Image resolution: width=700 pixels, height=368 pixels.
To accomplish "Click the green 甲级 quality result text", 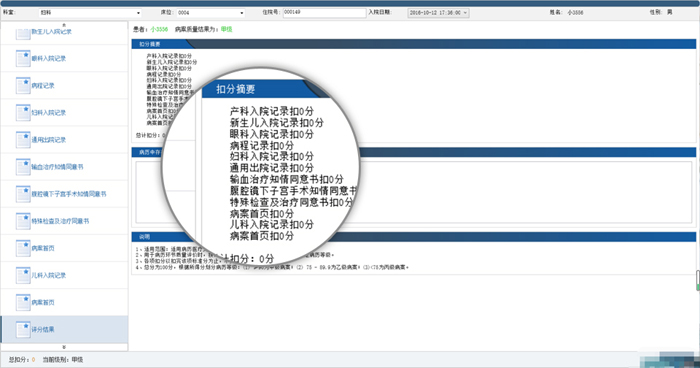I will [227, 29].
